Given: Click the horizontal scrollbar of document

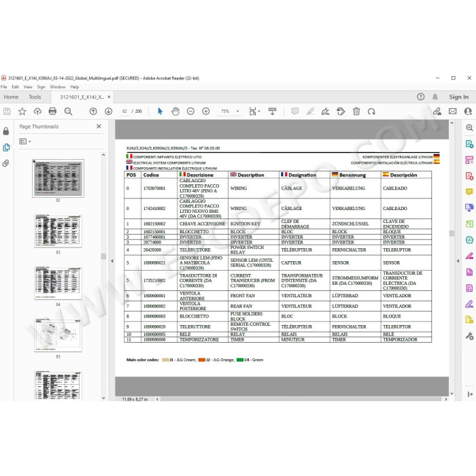Looking at the screenshot, I should click(301, 399).
